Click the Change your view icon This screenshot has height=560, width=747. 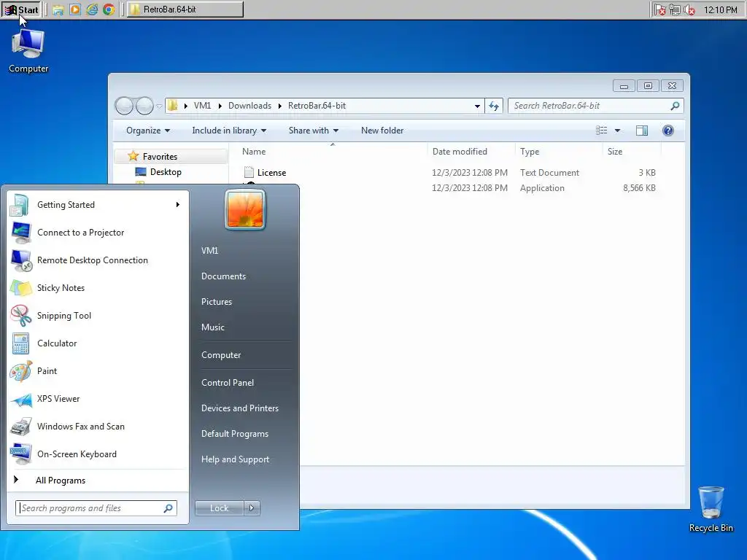tap(602, 131)
